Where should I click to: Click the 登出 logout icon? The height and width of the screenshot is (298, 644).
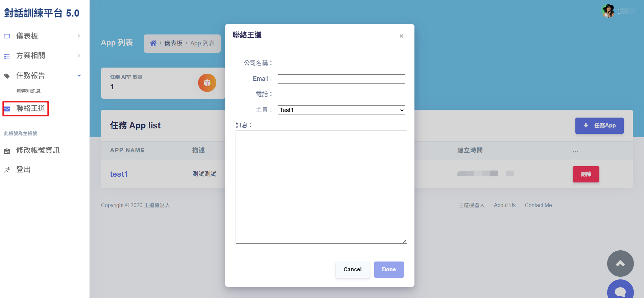coord(7,170)
